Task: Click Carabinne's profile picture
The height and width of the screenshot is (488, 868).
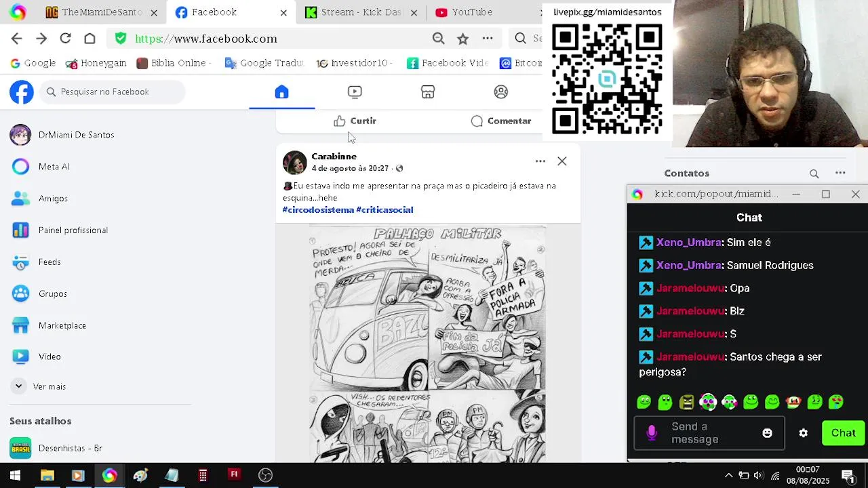Action: coord(295,163)
